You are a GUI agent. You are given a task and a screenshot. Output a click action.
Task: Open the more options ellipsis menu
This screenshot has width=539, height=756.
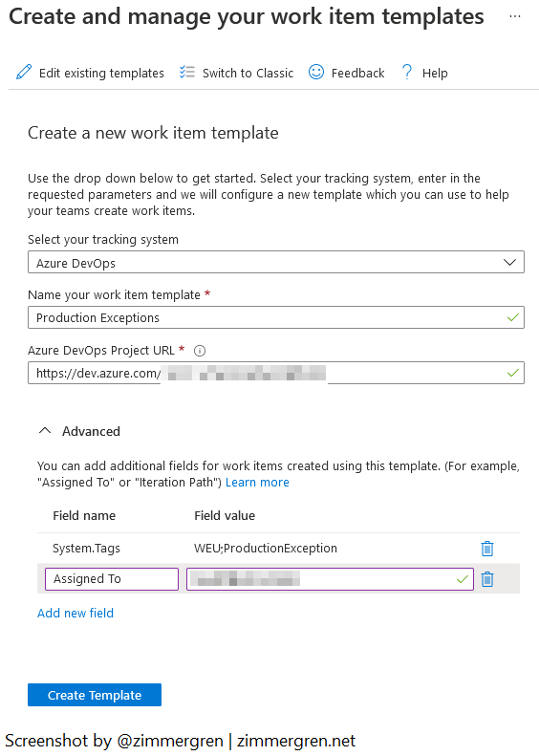point(515,16)
